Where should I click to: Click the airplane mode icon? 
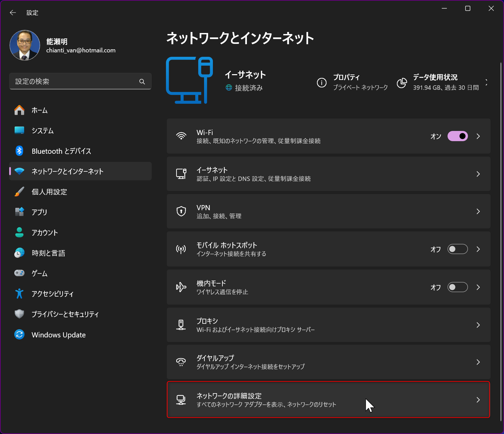[x=181, y=287]
